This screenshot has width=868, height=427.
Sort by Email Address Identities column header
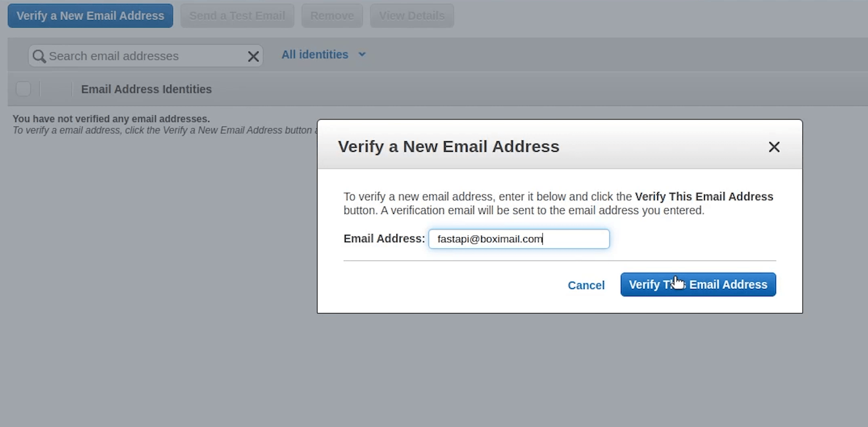click(x=146, y=89)
